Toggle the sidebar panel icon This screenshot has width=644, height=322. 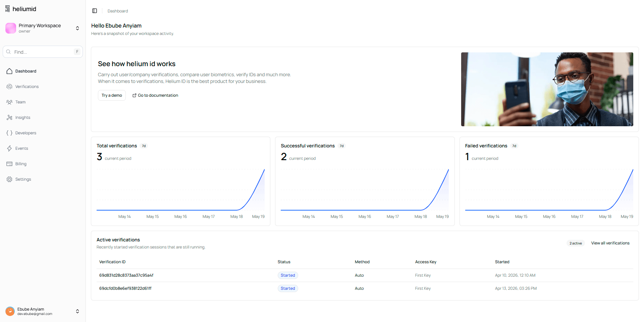point(95,11)
